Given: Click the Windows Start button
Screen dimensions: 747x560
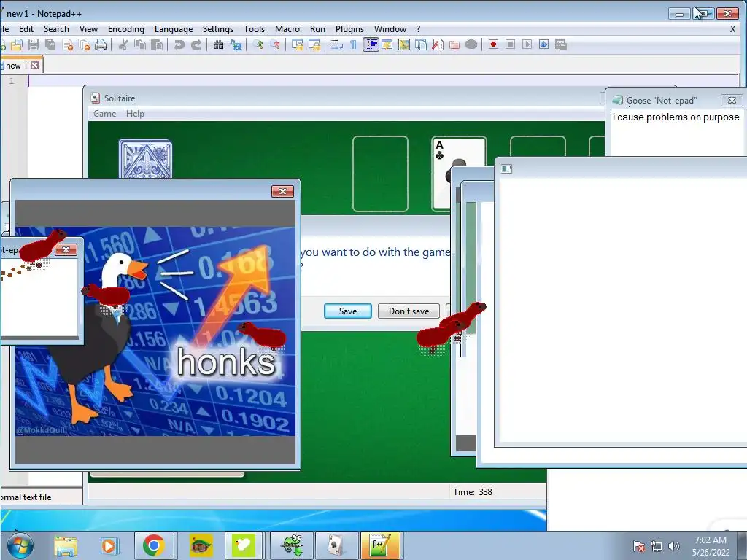Looking at the screenshot, I should [x=20, y=545].
